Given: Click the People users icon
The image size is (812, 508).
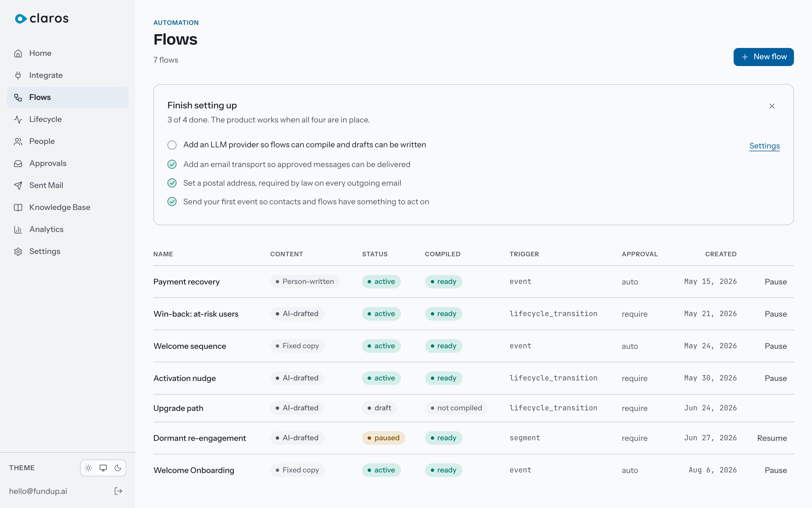Looking at the screenshot, I should [18, 141].
